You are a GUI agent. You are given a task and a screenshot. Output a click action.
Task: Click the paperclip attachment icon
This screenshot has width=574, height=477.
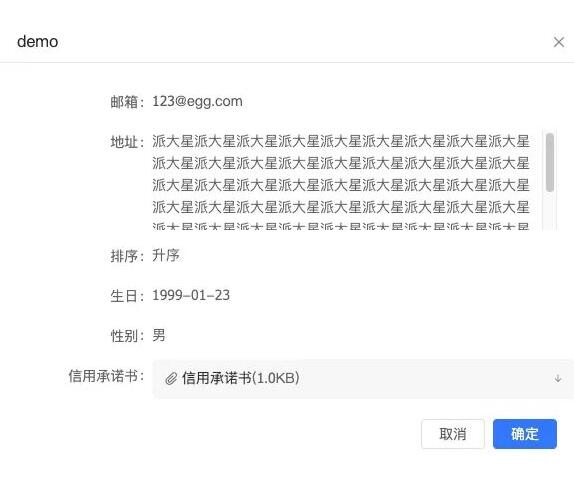[171, 378]
